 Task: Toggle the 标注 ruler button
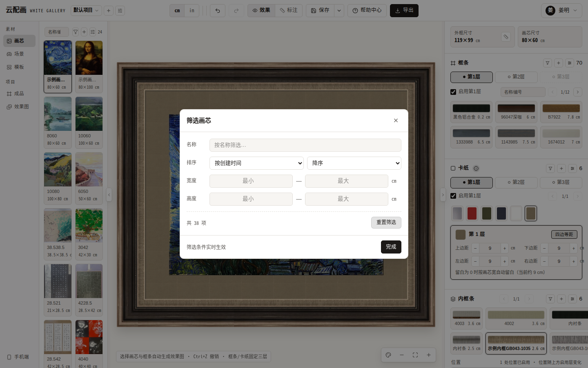point(289,11)
